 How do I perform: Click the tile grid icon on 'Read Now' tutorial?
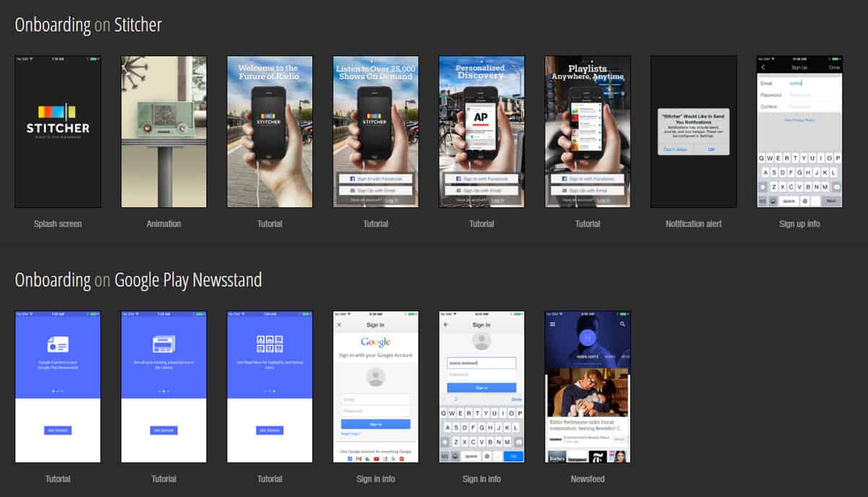[x=270, y=343]
